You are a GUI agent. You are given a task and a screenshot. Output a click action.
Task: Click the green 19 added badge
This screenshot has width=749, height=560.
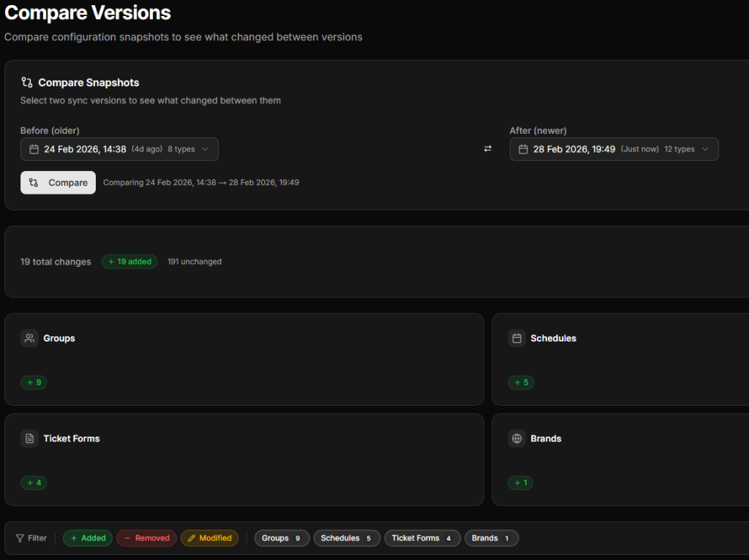click(129, 262)
